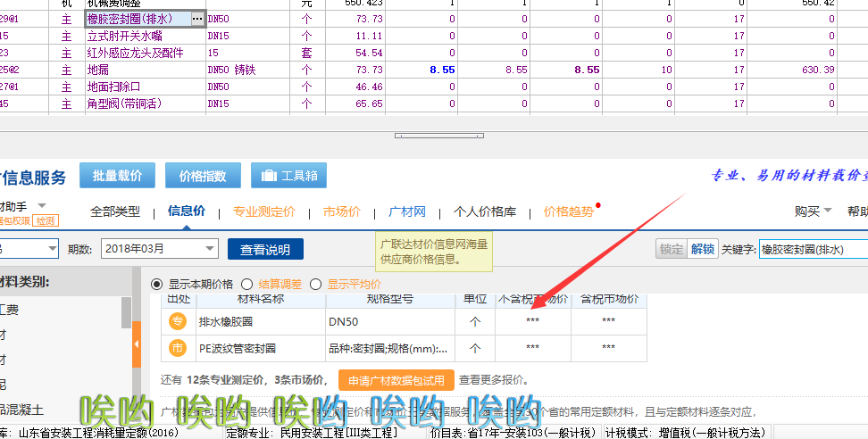Open the 广材网 tab
Viewport: 868px width, 439px height.
[407, 211]
